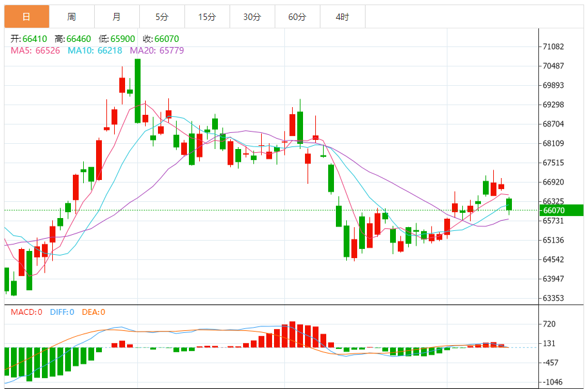Open the 5分 interval tab
588x389 pixels.
click(x=162, y=17)
